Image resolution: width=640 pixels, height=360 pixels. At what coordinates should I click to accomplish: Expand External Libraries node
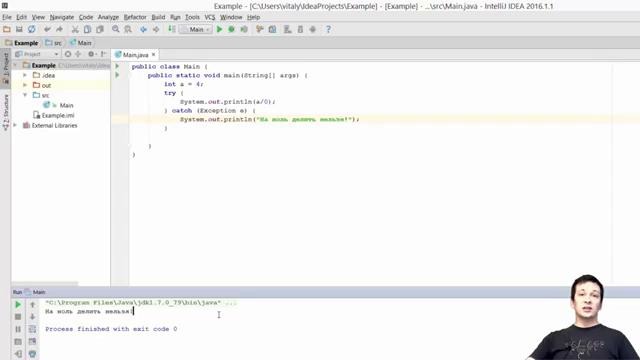[16, 125]
